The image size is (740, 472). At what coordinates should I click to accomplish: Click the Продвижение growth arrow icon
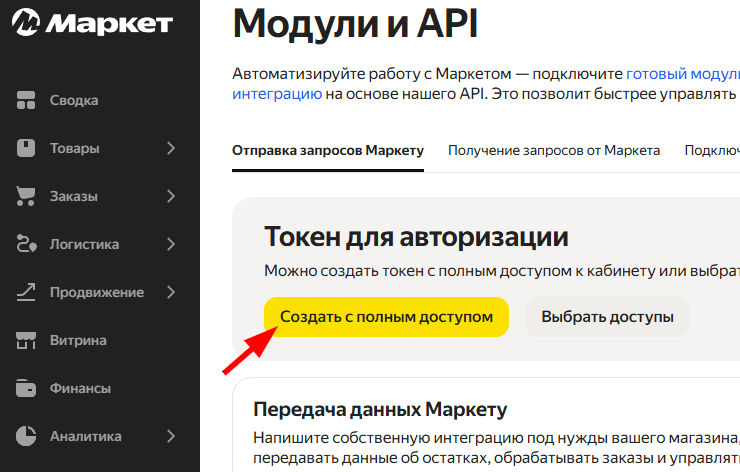tap(26, 292)
